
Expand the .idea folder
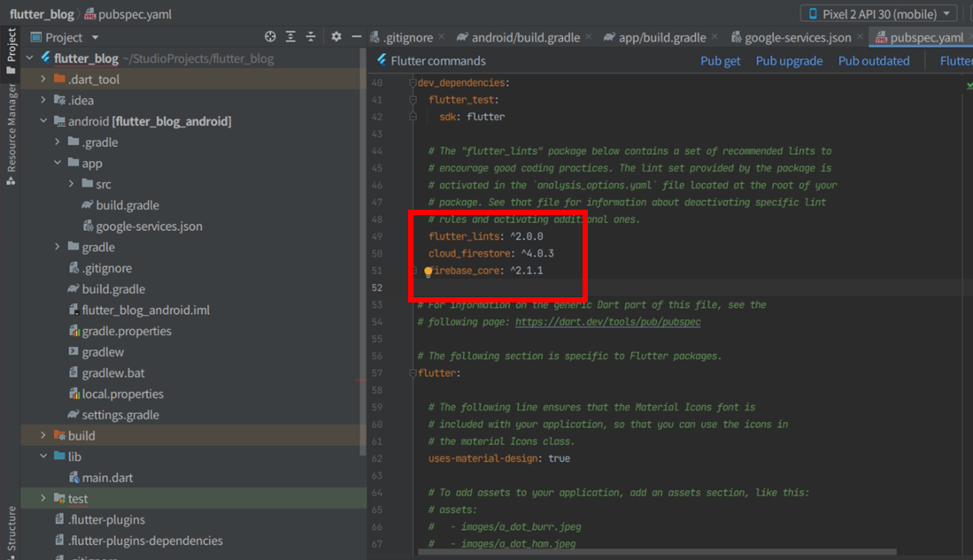point(43,100)
